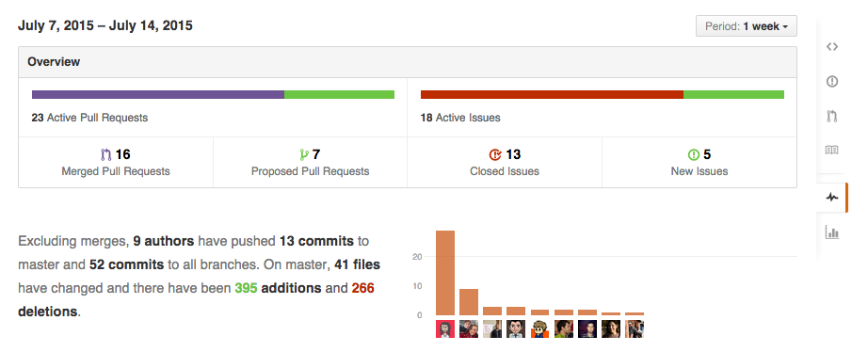
Task: Open the 13 Closed Issues tab
Action: coord(505,163)
